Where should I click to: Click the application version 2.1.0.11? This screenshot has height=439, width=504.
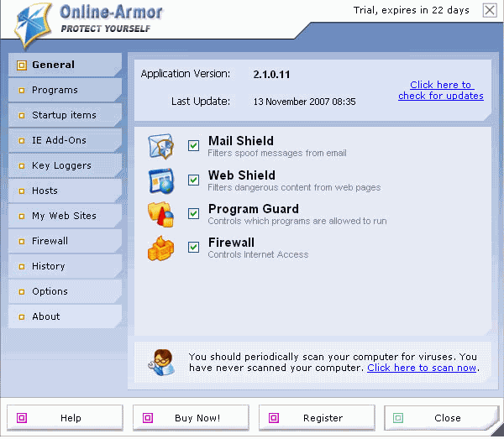[271, 75]
